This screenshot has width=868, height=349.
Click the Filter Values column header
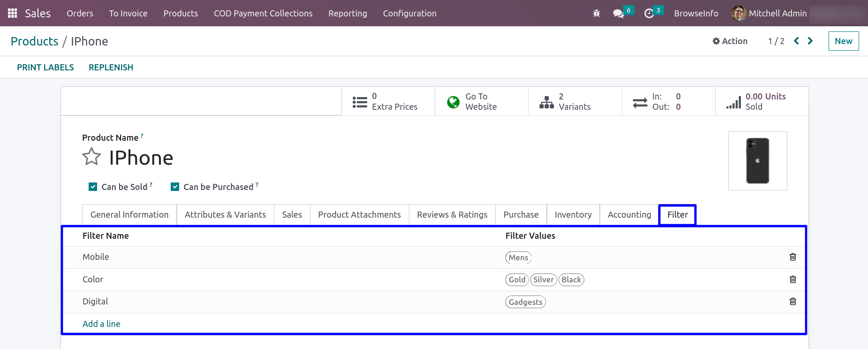[x=530, y=235]
